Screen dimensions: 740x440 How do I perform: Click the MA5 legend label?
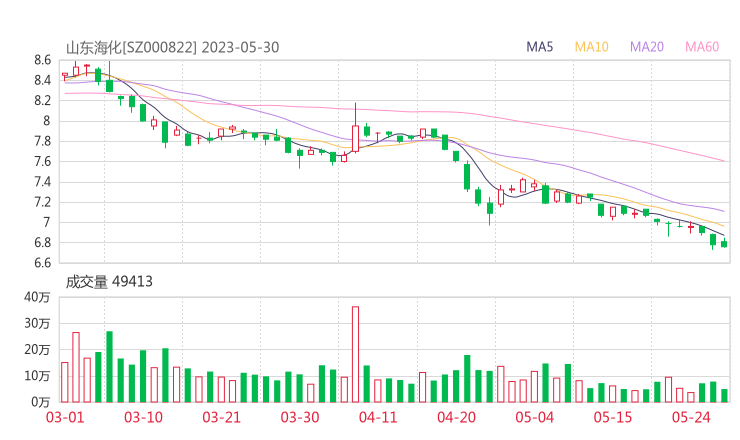click(x=539, y=47)
